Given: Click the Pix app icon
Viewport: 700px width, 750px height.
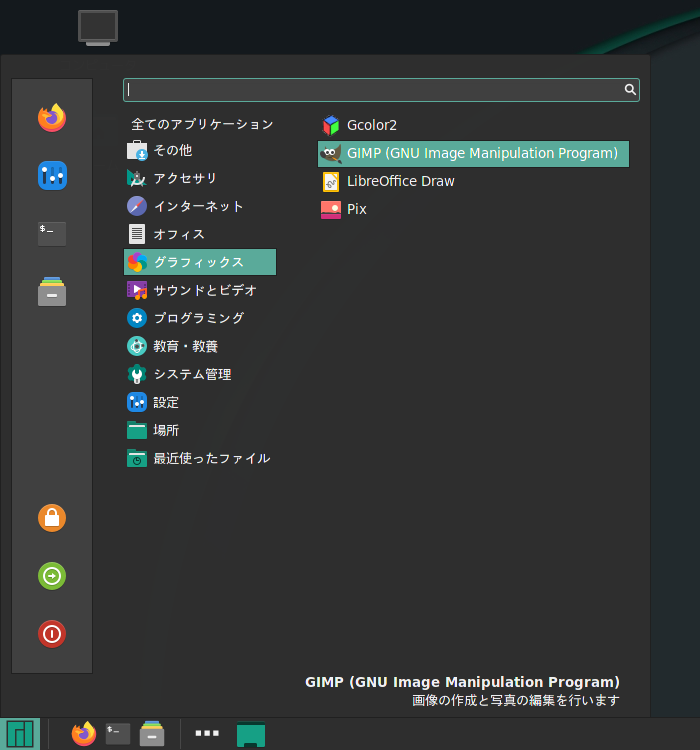Looking at the screenshot, I should click(x=331, y=210).
